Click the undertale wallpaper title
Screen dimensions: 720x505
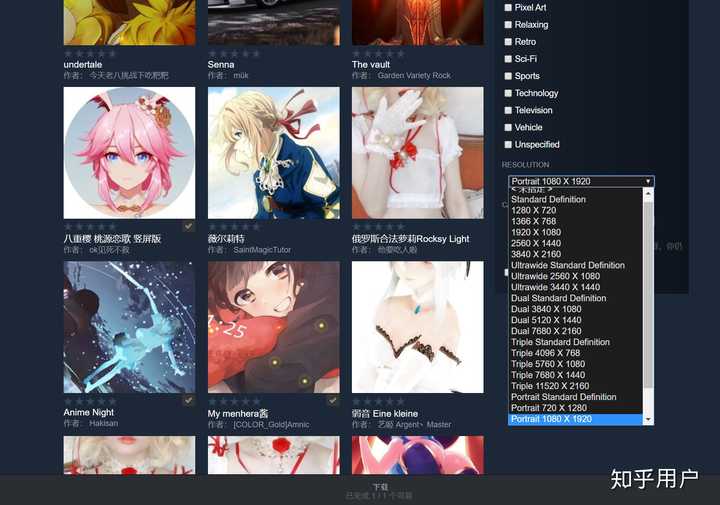(83, 65)
